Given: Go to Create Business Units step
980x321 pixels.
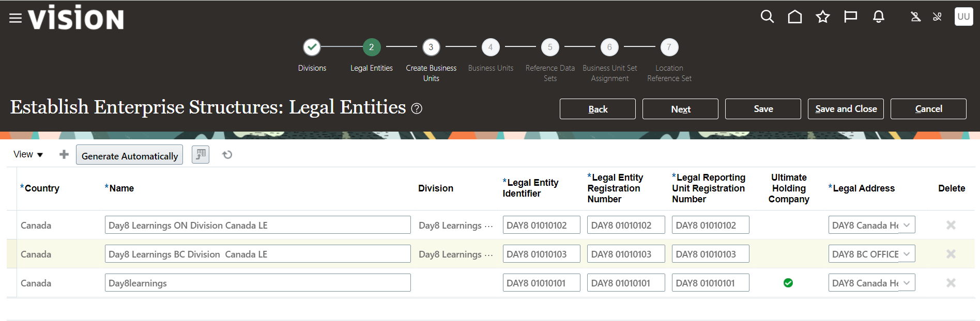Looking at the screenshot, I should [431, 47].
